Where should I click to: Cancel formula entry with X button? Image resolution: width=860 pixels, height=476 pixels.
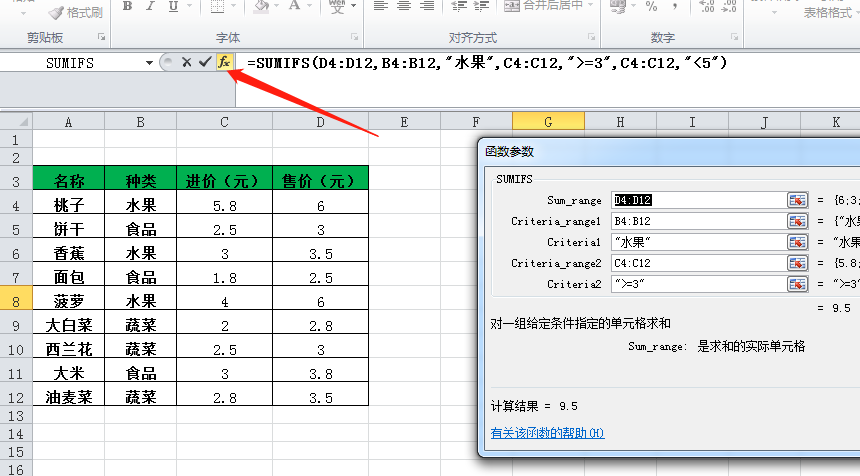[x=186, y=63]
